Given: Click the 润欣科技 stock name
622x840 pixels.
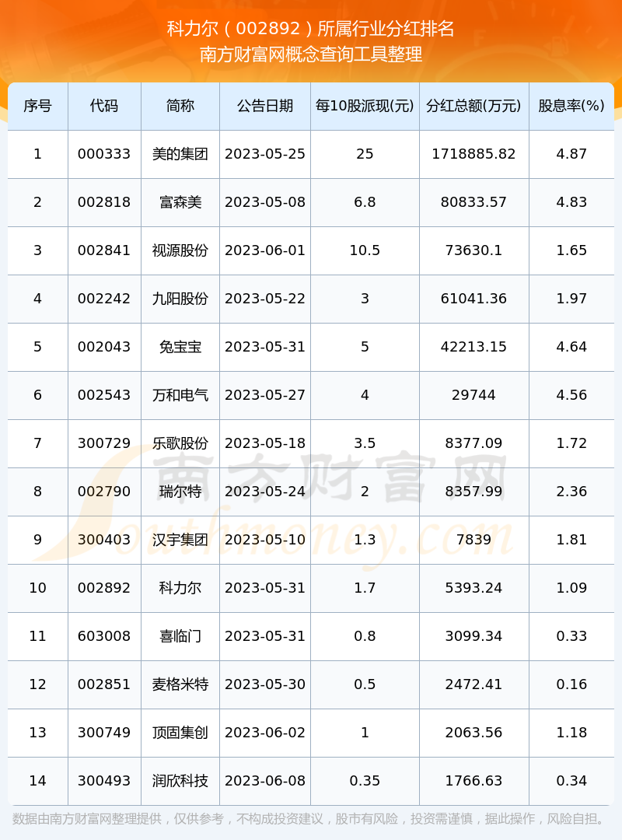Looking at the screenshot, I should pyautogui.click(x=180, y=781).
